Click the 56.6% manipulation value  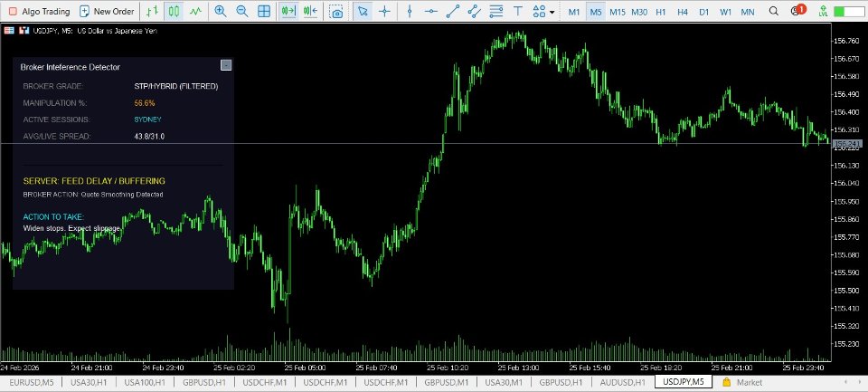tap(145, 102)
